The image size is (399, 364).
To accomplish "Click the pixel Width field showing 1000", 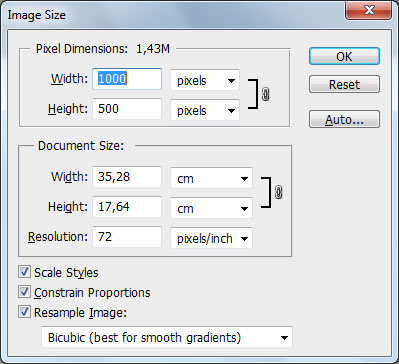I will tap(127, 79).
